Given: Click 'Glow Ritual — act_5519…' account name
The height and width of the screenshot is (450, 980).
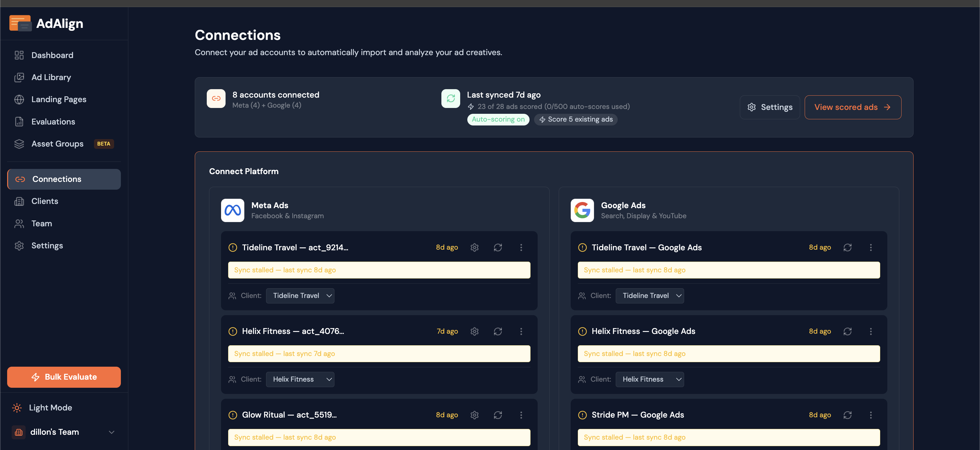Looking at the screenshot, I should tap(289, 415).
